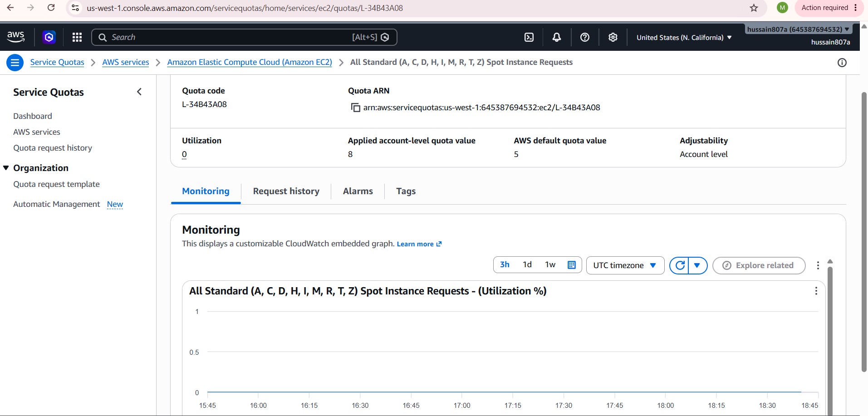The image size is (868, 416).
Task: Reload the browser page
Action: click(51, 8)
